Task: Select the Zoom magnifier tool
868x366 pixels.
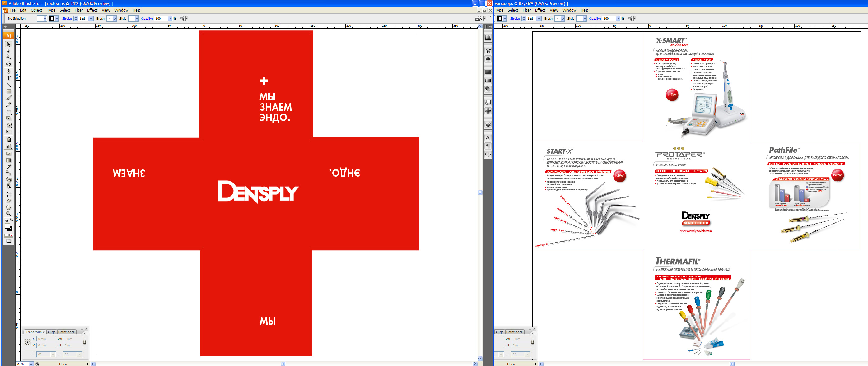Action: pyautogui.click(x=9, y=214)
